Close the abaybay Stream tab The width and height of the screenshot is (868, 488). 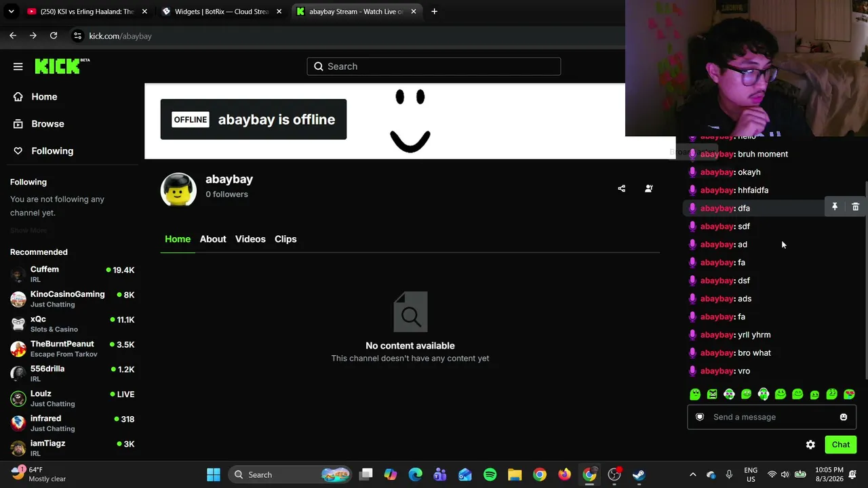(414, 12)
